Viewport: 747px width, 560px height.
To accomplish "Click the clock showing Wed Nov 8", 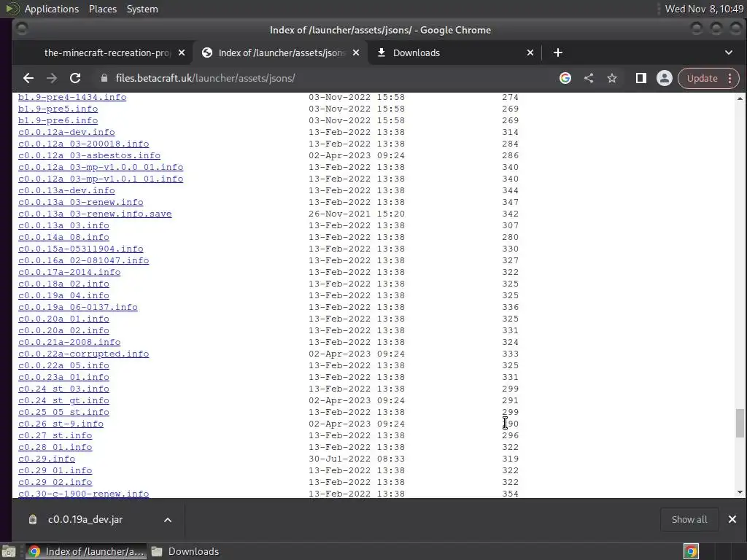I will pyautogui.click(x=704, y=9).
